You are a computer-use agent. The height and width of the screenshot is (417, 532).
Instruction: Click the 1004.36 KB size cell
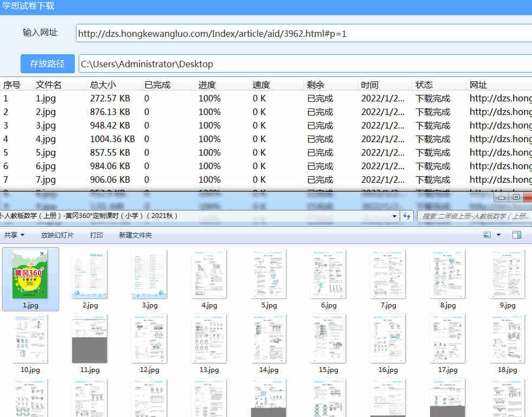(112, 139)
